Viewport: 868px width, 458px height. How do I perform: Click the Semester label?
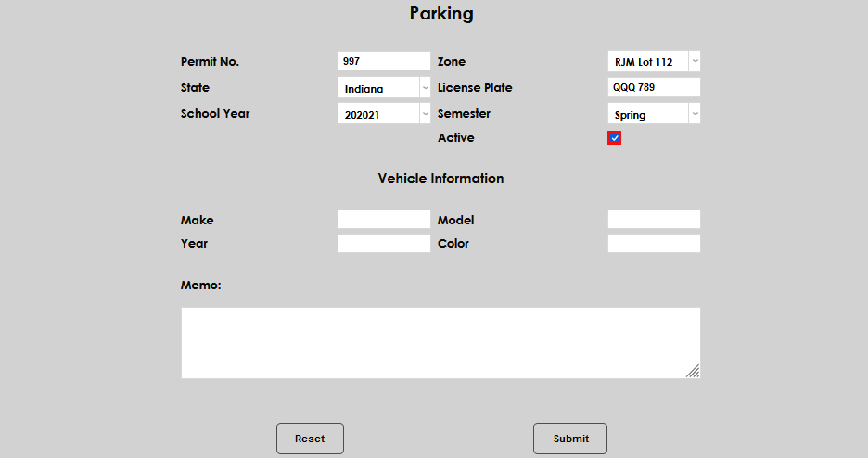[464, 113]
